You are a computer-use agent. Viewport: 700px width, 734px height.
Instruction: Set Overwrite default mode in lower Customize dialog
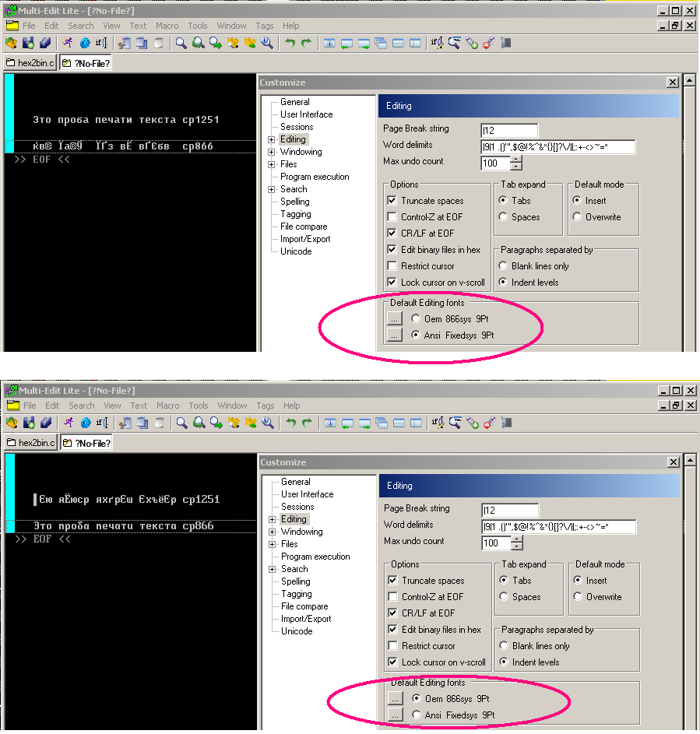(578, 596)
